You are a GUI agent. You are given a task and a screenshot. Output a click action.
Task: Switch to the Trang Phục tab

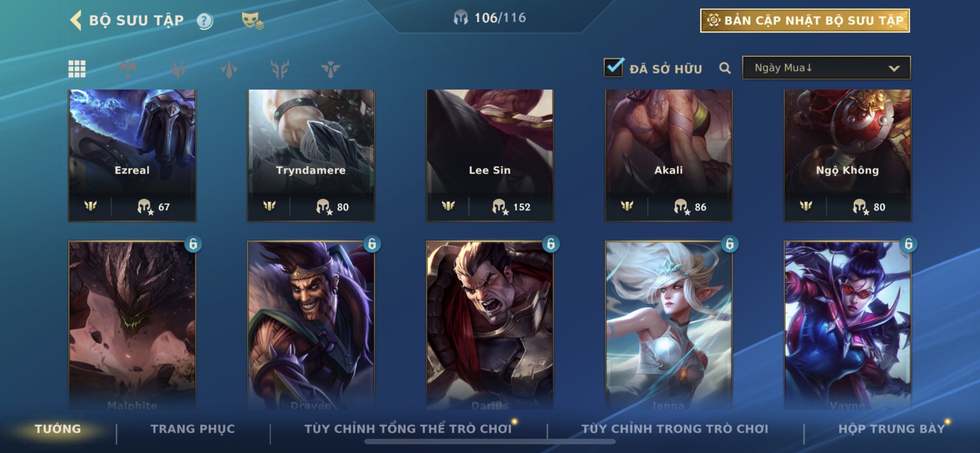click(192, 429)
